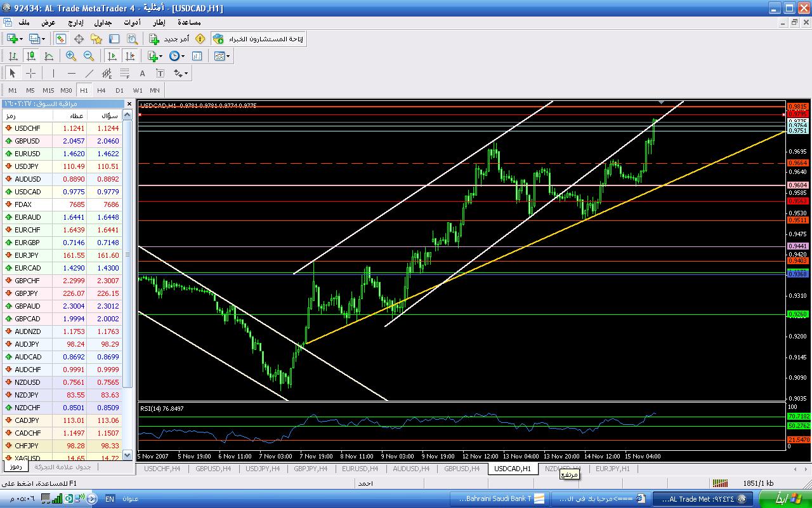
Task: Expand the periodicity clock dropdown
Action: click(x=178, y=56)
